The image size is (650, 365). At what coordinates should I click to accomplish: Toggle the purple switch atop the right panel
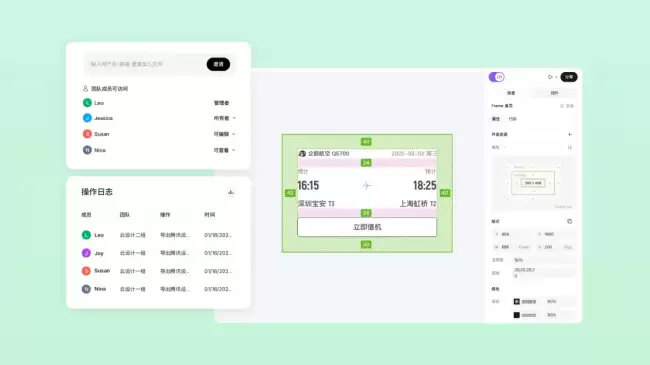496,77
